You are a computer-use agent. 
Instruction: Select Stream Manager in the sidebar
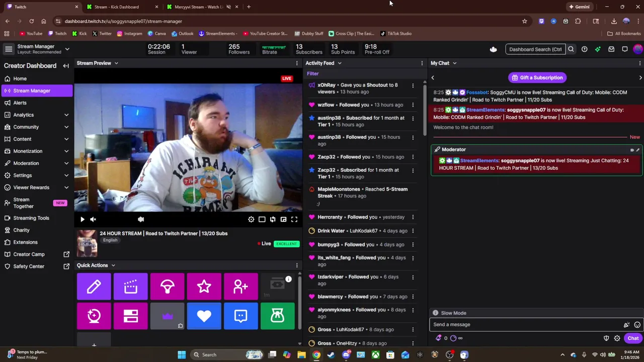(x=37, y=90)
